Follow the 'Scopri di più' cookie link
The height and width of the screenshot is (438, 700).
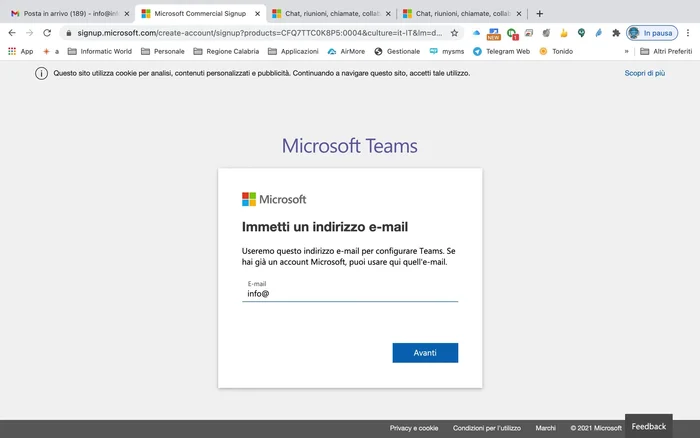(644, 73)
